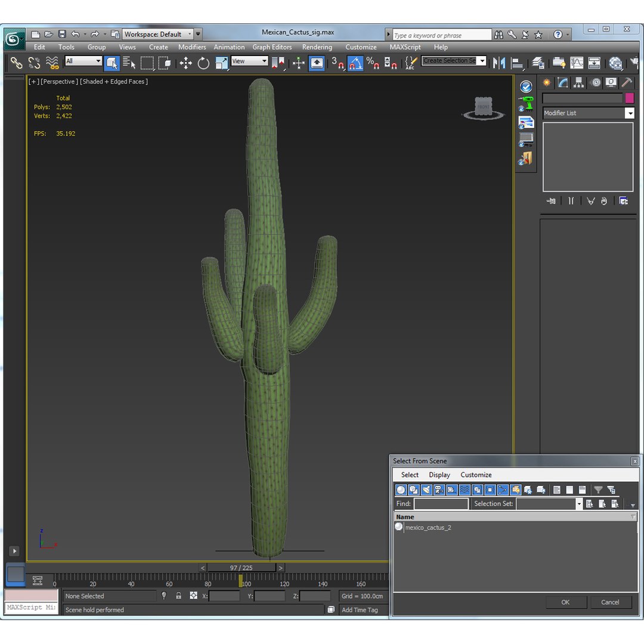Screen dimensions: 644x644
Task: Toggle Display Helpers filter in Select From Scene
Action: click(452, 490)
